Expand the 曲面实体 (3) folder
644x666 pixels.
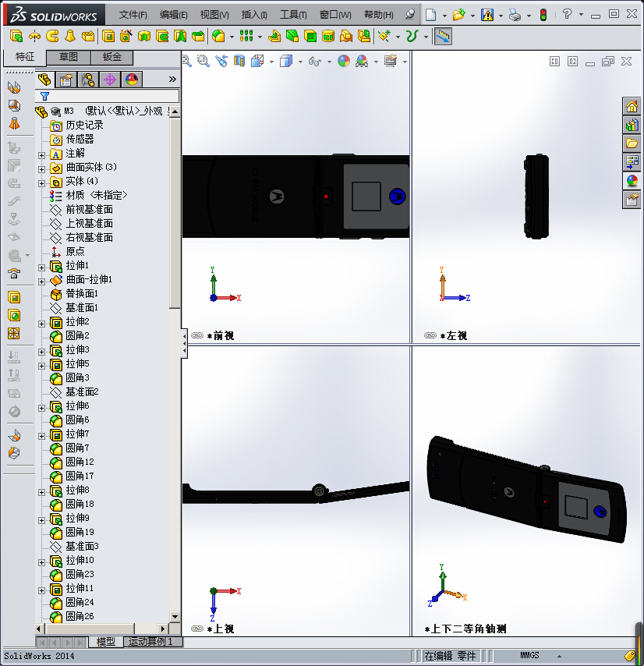pyautogui.click(x=41, y=169)
